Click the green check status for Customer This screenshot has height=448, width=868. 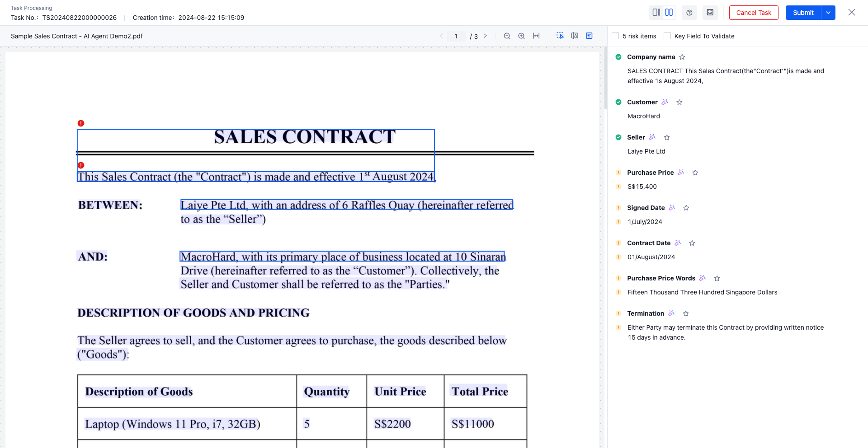click(618, 102)
